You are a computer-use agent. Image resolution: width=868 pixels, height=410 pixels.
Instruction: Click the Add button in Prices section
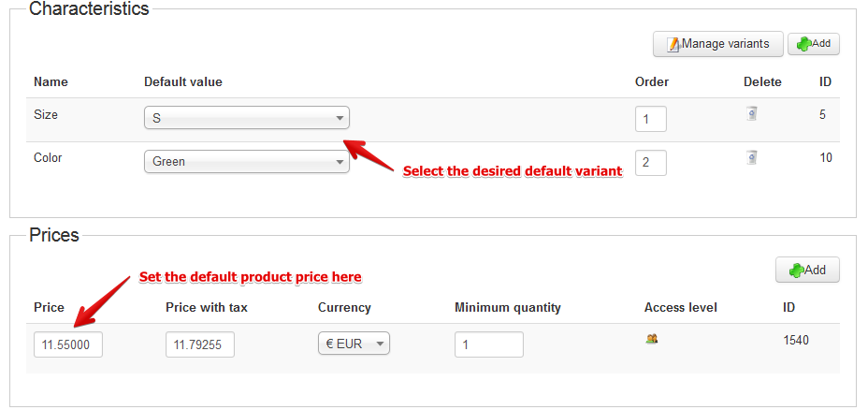click(807, 270)
